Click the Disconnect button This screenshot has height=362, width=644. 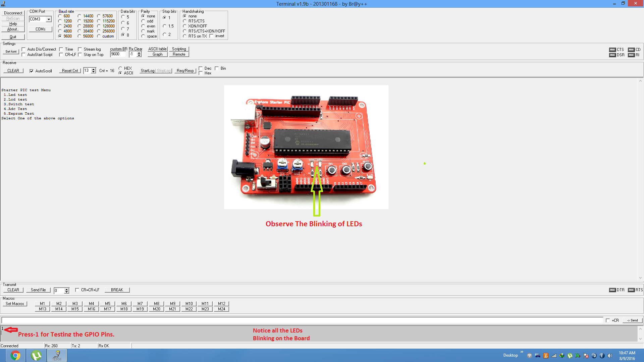click(x=13, y=13)
